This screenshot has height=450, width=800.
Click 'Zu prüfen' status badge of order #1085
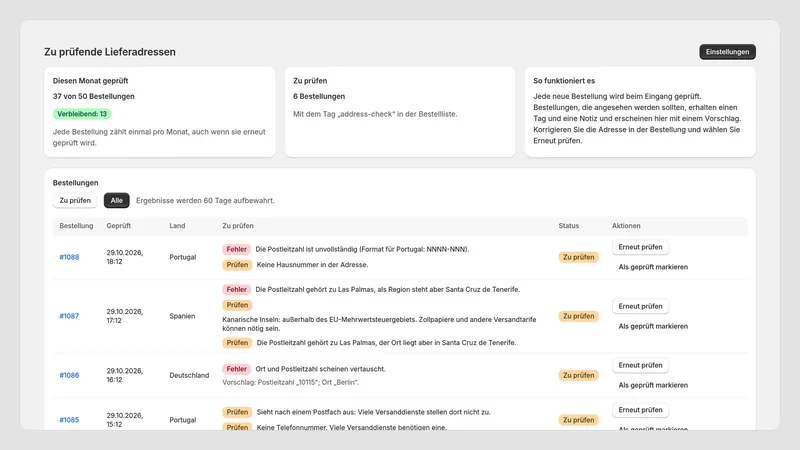[579, 420]
